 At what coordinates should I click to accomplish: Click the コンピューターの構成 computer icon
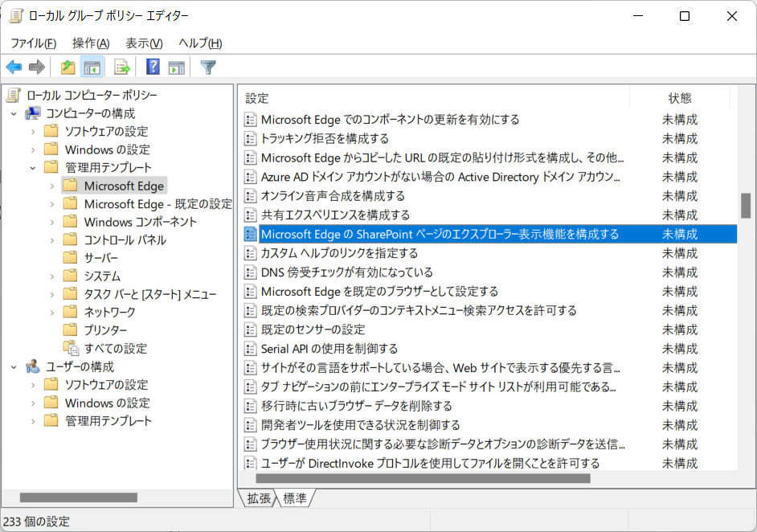[33, 113]
